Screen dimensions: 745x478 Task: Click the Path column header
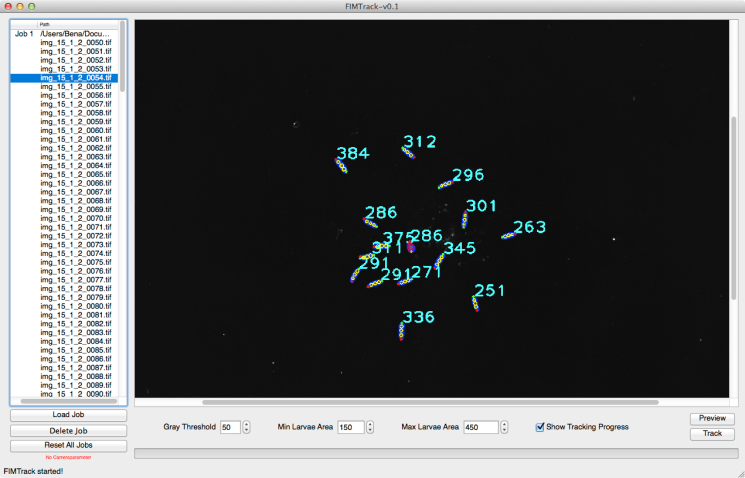[x=76, y=24]
